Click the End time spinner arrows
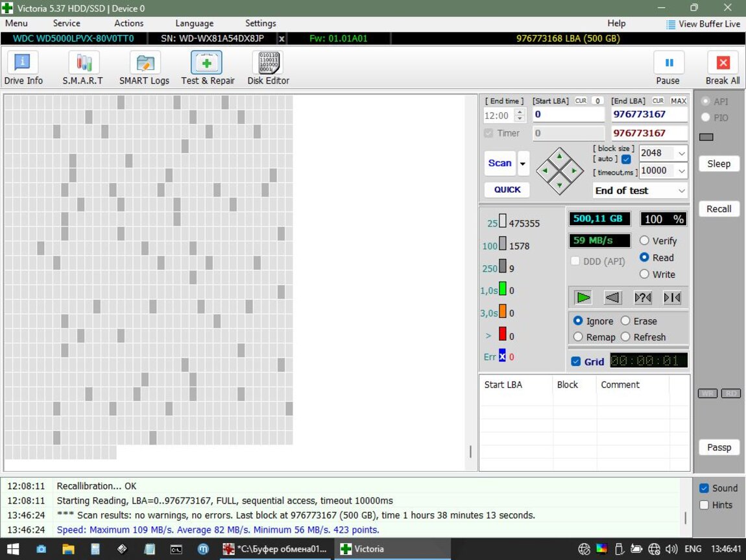 click(520, 115)
